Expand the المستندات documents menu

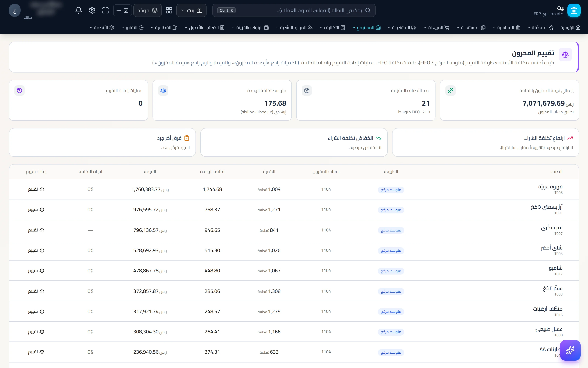[471, 27]
